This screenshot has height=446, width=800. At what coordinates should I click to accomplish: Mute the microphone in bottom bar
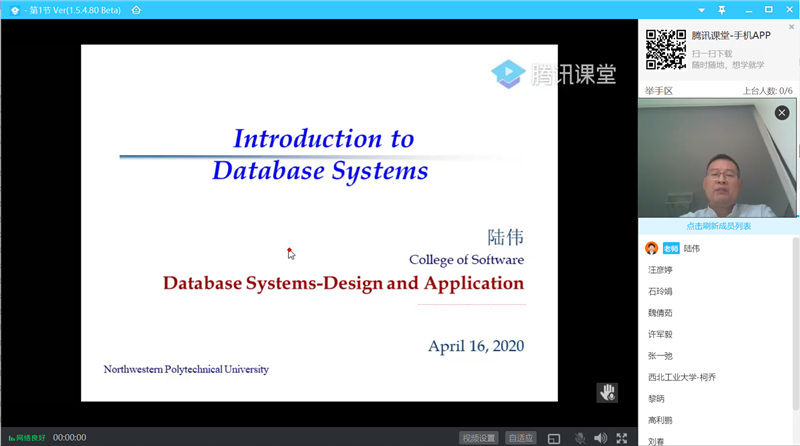[x=580, y=438]
